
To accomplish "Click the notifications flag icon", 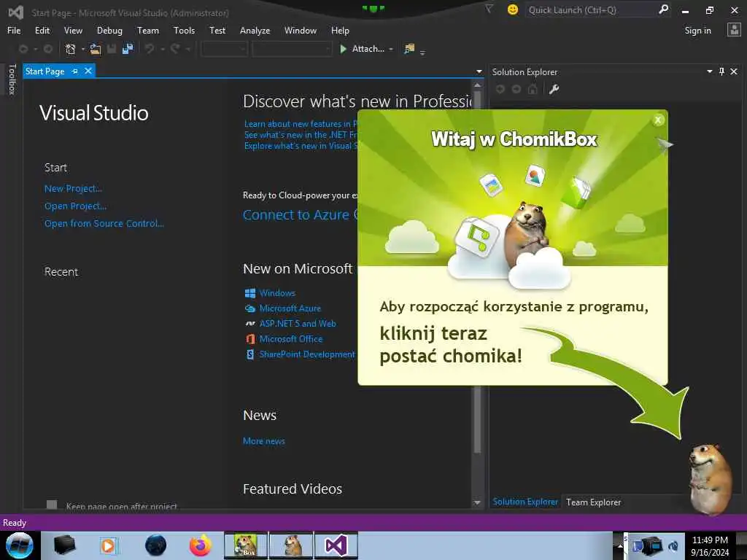I will [489, 9].
